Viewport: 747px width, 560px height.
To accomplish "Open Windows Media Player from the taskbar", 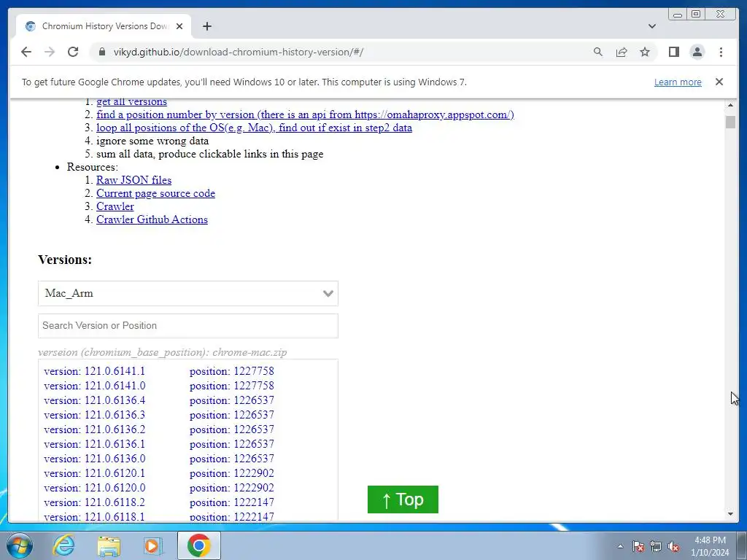I will (153, 545).
